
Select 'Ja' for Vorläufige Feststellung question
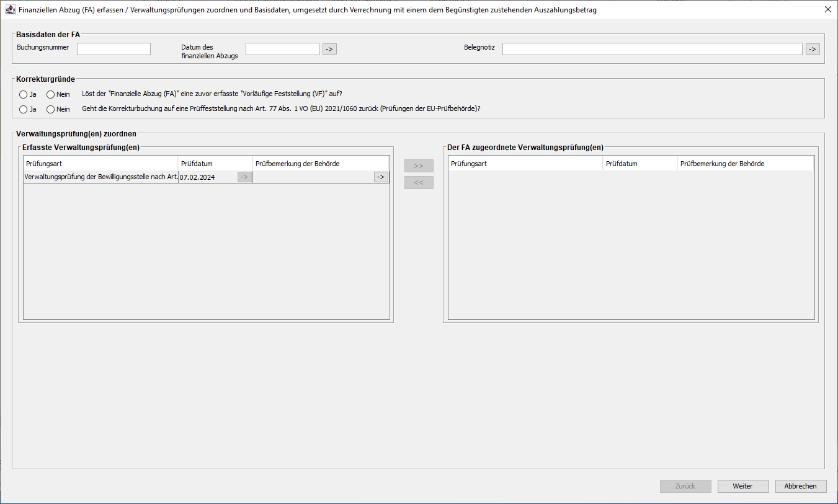click(x=24, y=95)
